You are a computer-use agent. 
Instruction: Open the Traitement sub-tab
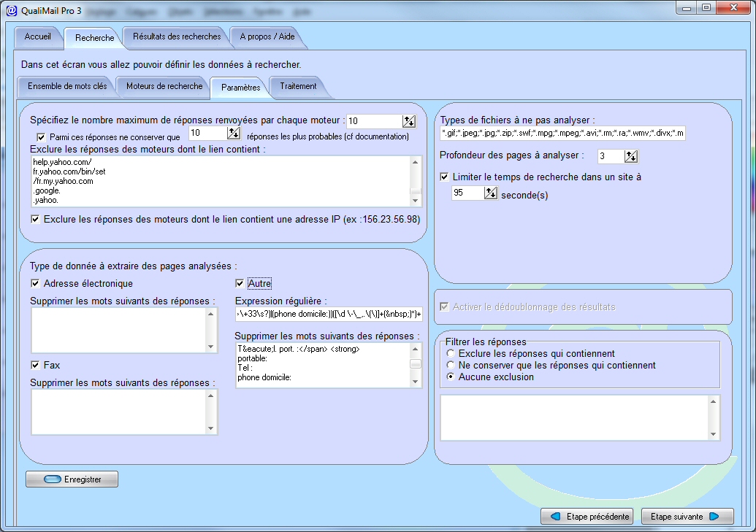tap(298, 86)
